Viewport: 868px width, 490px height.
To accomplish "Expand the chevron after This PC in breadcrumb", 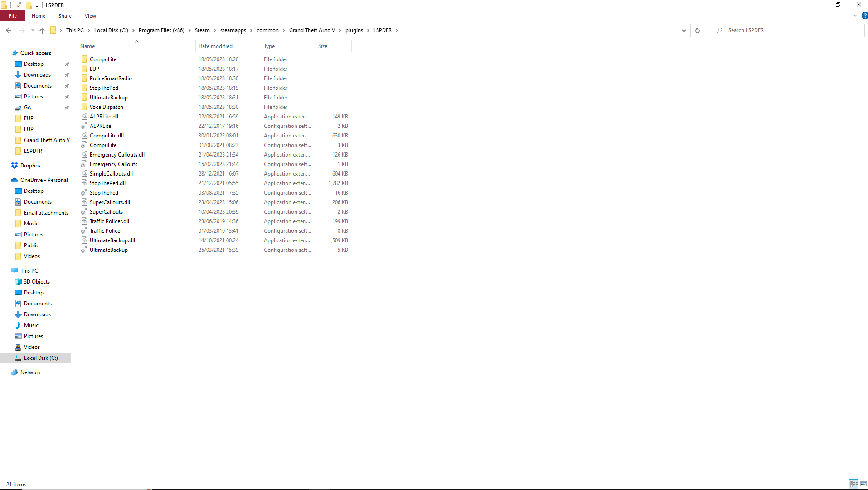I will (x=89, y=30).
